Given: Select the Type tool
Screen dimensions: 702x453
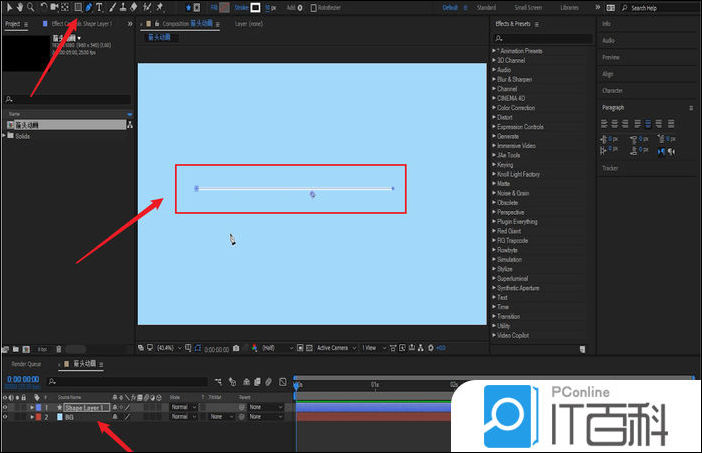Looking at the screenshot, I should (98, 7).
